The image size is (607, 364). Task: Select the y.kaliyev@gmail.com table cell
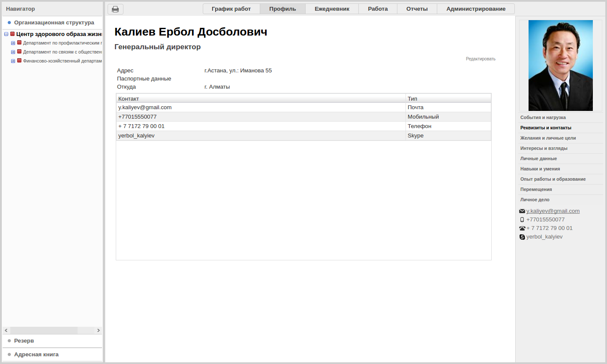point(261,107)
